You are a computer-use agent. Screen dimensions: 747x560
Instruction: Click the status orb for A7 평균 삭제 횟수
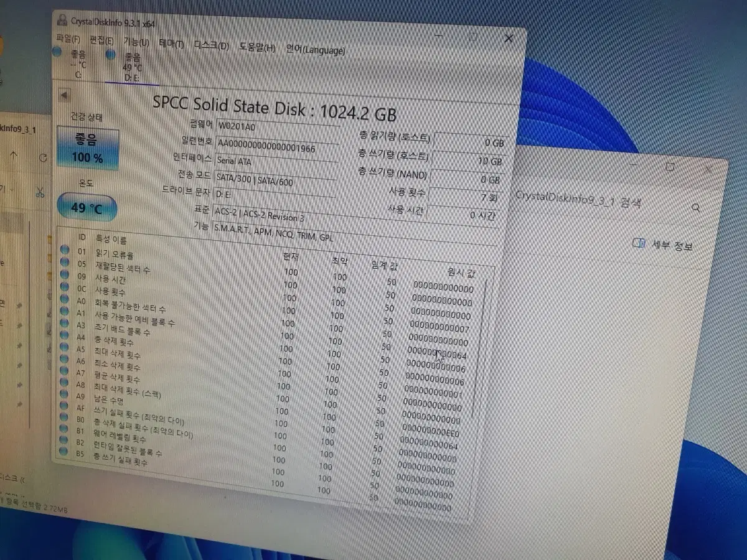point(64,371)
